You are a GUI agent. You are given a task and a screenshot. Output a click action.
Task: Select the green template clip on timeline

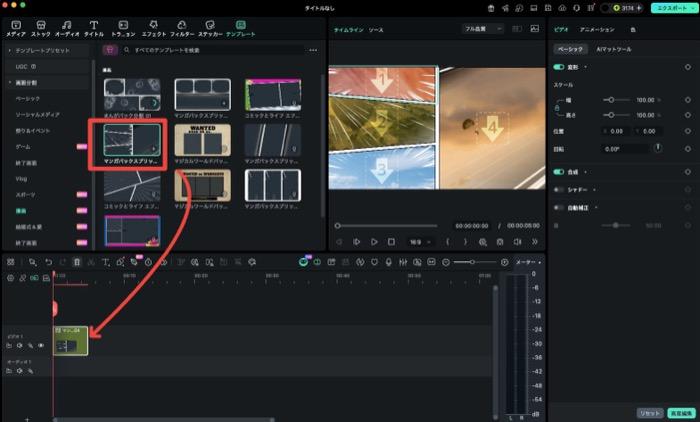pos(71,341)
